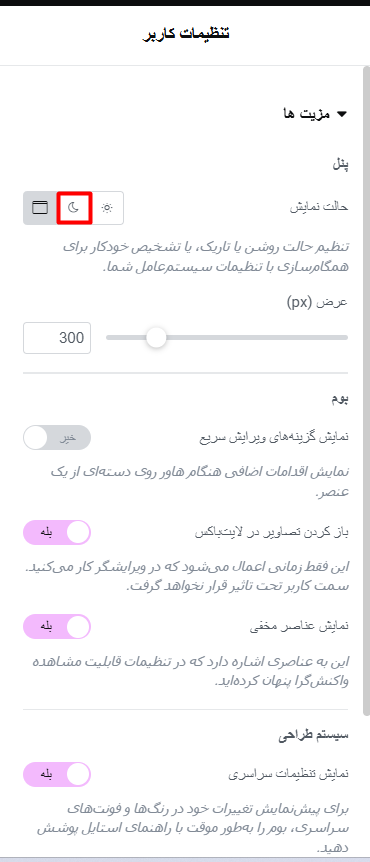Enable the نمایش گزینه‌های ویرایش سریع toggle
370x862 pixels.
(x=57, y=438)
